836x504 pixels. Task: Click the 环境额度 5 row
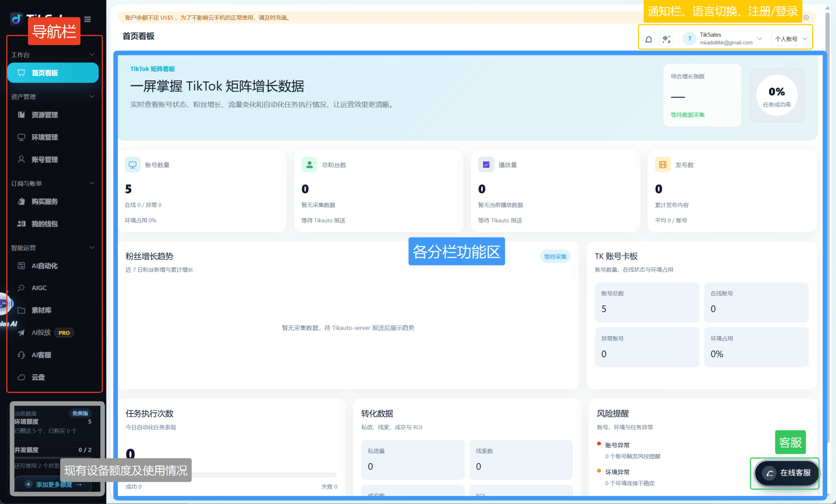pos(53,422)
